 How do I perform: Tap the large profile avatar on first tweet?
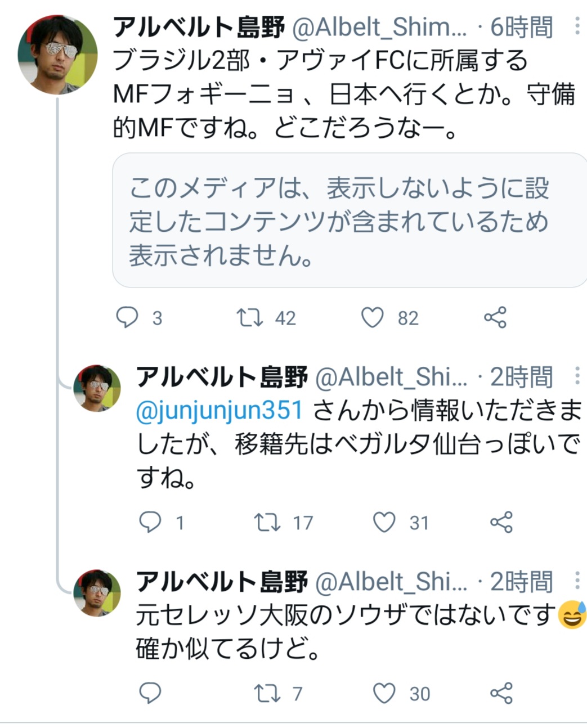(57, 55)
